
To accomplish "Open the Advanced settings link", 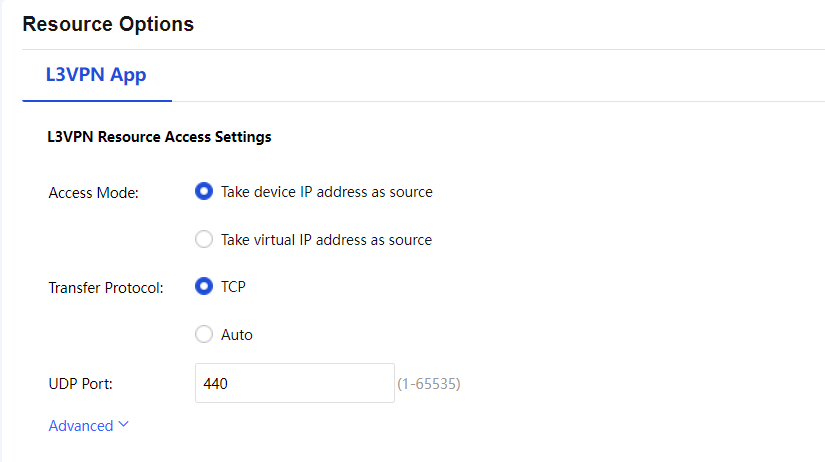I will click(81, 426).
